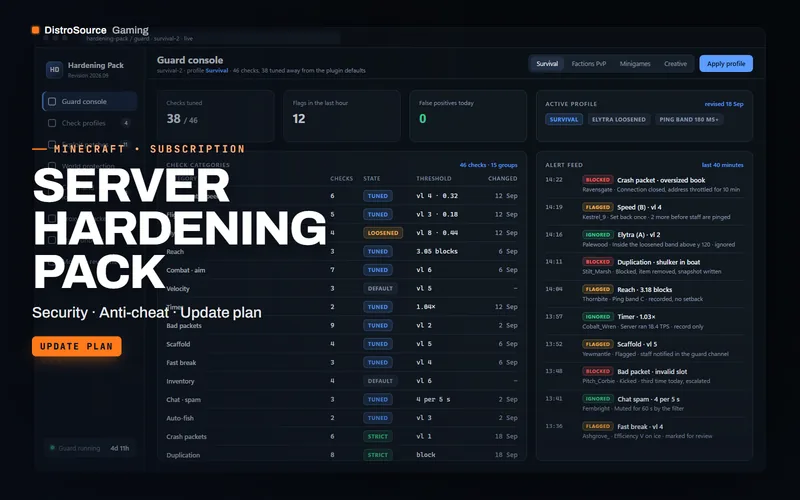Screen dimensions: 800x500
Task: Click the Velocity category row
Action: tap(342, 288)
